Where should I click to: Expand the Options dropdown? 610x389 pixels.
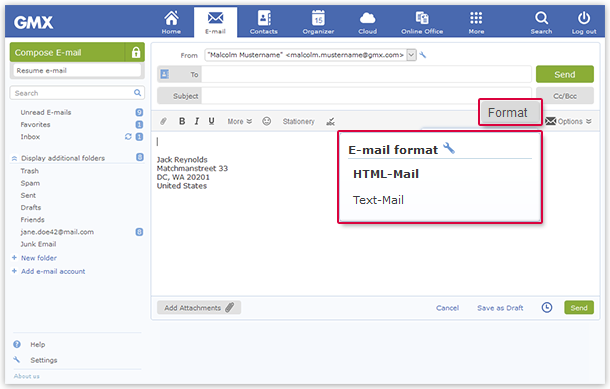[568, 121]
